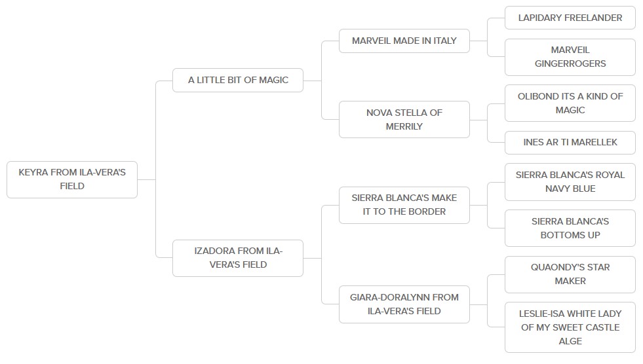Open the top great-grandparent box, Lapidary Freelander

(570, 18)
